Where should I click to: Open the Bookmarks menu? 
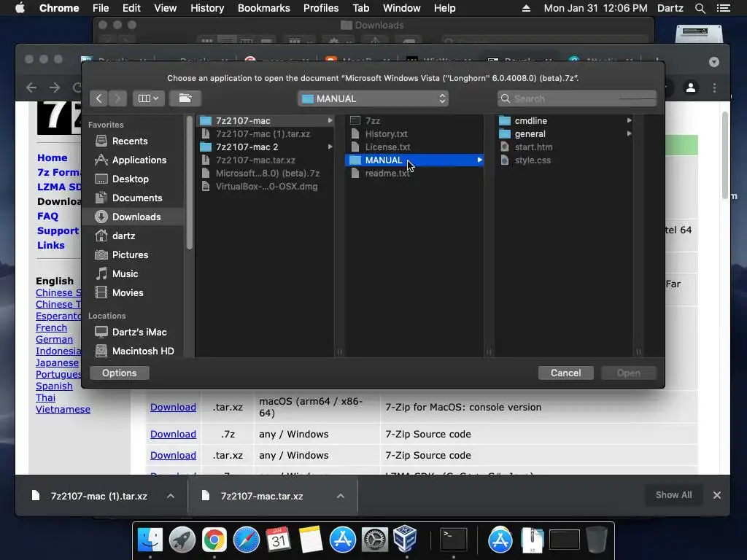click(264, 8)
